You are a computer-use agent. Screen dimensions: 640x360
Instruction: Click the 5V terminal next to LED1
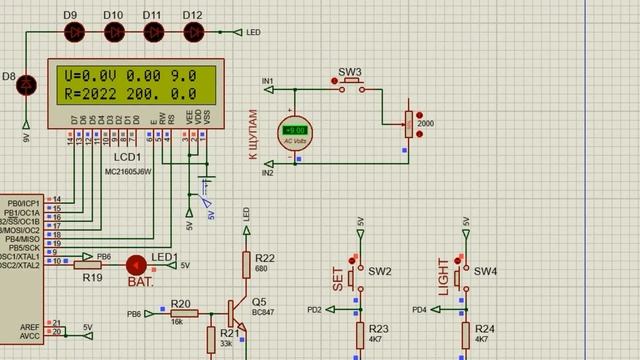click(172, 266)
